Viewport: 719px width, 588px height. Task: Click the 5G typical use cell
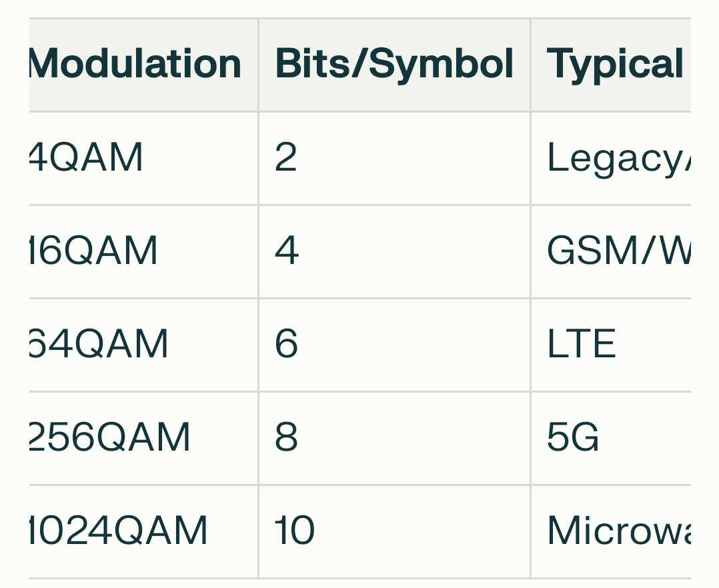pyautogui.click(x=611, y=438)
